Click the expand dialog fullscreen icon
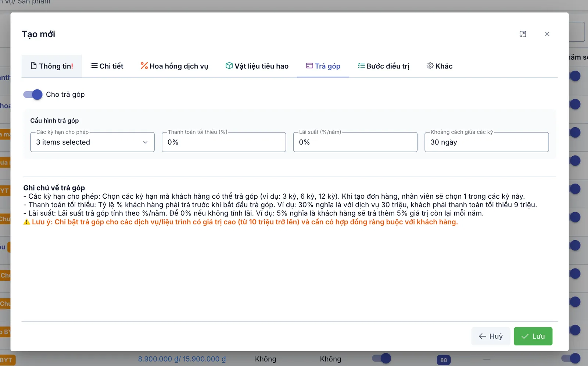 click(x=523, y=34)
